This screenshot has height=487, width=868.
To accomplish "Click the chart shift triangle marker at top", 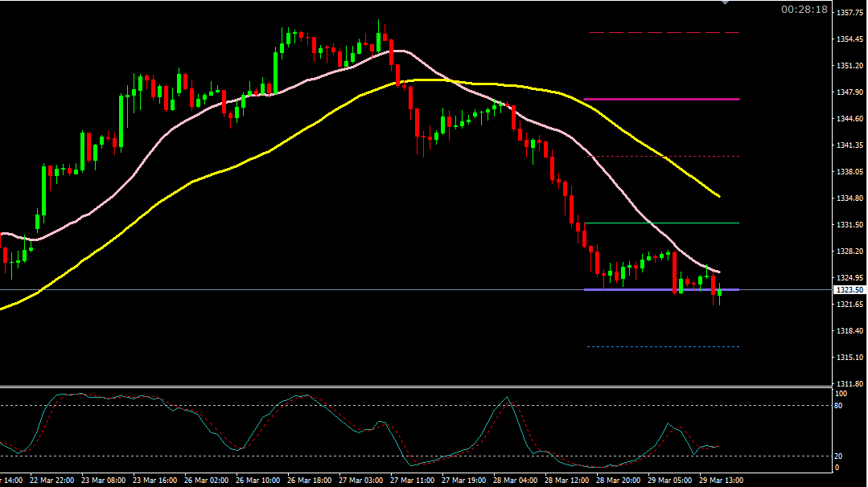I will (x=725, y=2).
